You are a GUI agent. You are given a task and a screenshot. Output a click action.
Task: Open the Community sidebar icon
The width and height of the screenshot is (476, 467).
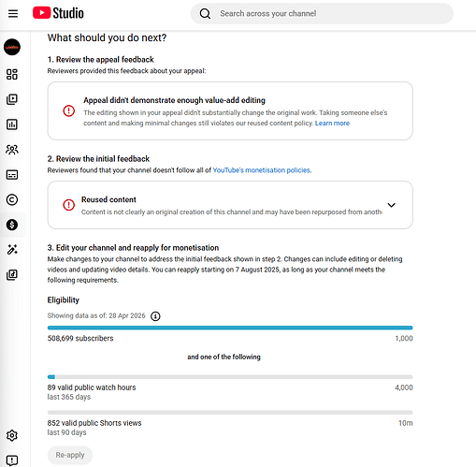click(12, 150)
